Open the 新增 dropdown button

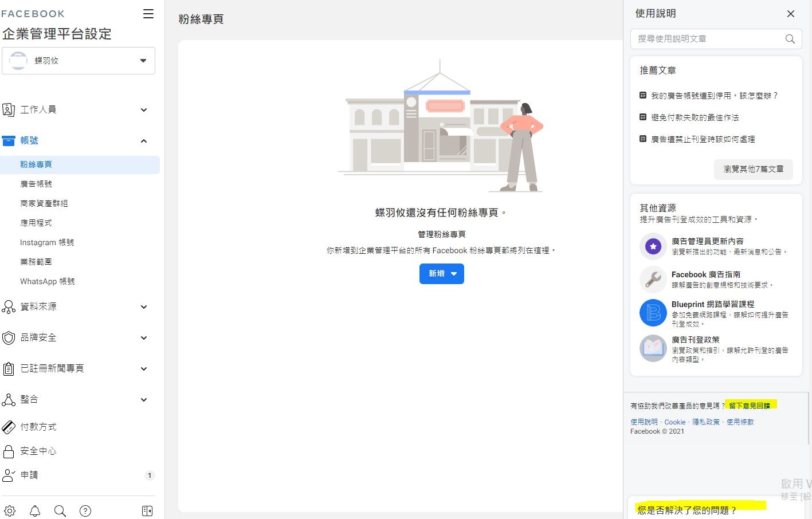tap(442, 274)
